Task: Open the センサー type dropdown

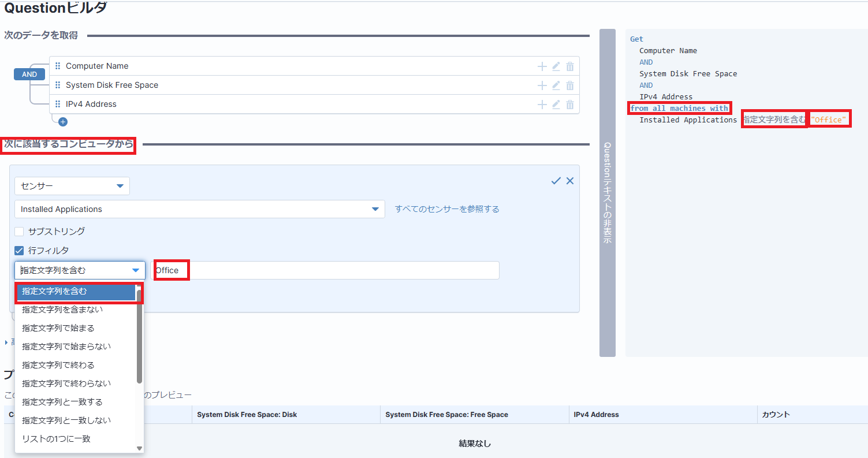Action: [x=72, y=186]
